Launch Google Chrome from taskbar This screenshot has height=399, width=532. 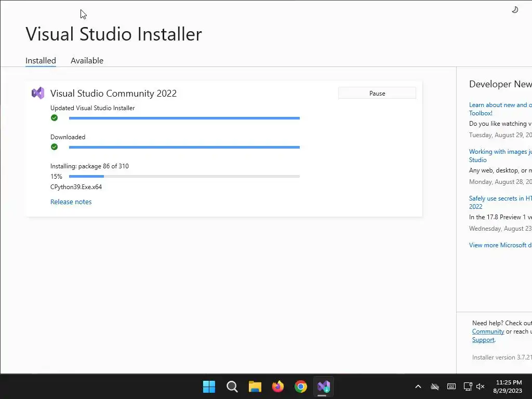301,387
